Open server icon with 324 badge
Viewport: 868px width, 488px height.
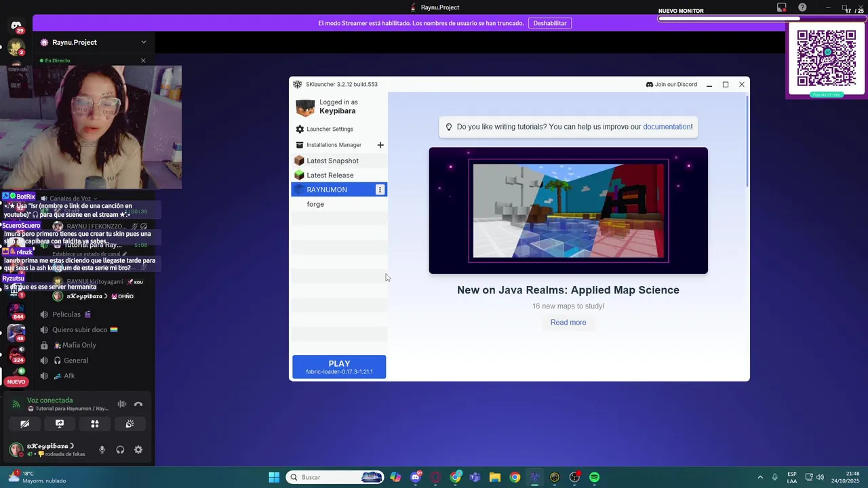click(x=16, y=355)
